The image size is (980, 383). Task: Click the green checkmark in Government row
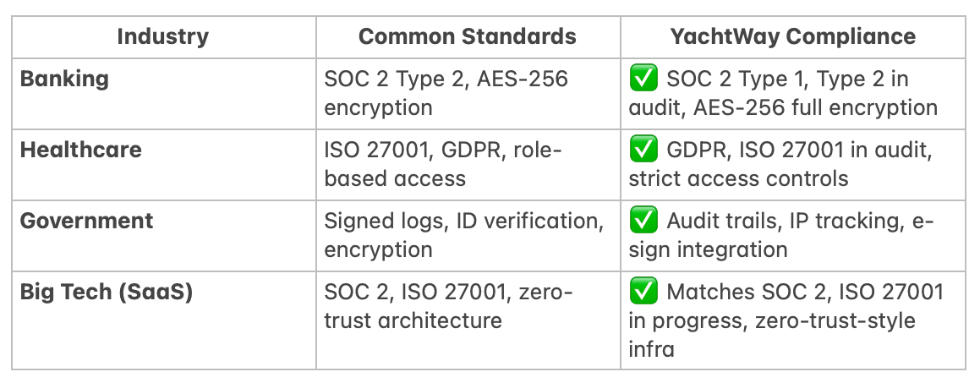644,222
